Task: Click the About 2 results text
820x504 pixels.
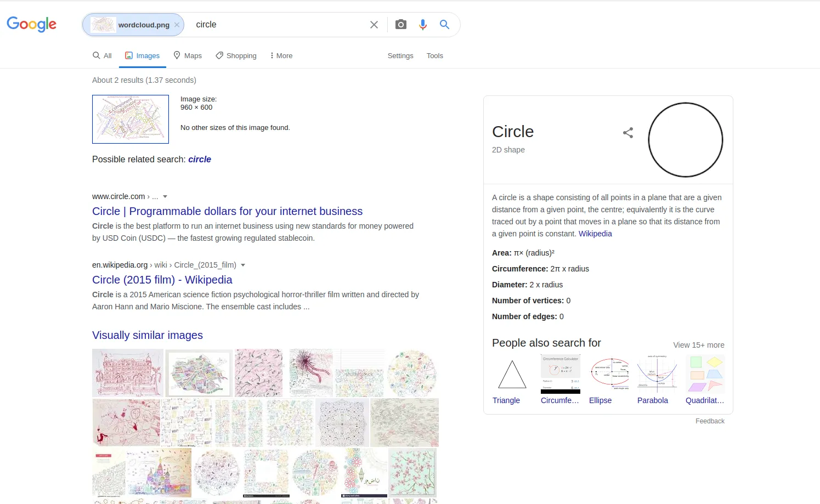Action: (x=144, y=80)
